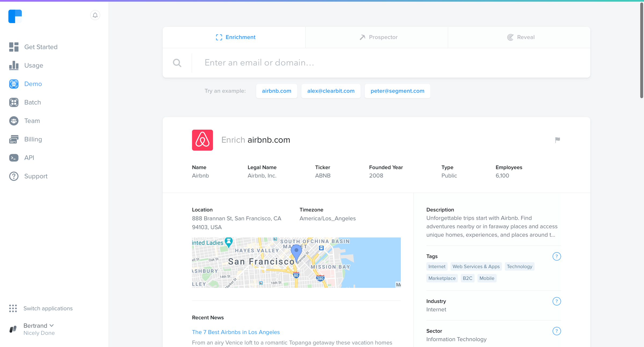Image resolution: width=644 pixels, height=347 pixels.
Task: Click the B2C tag
Action: 467,278
